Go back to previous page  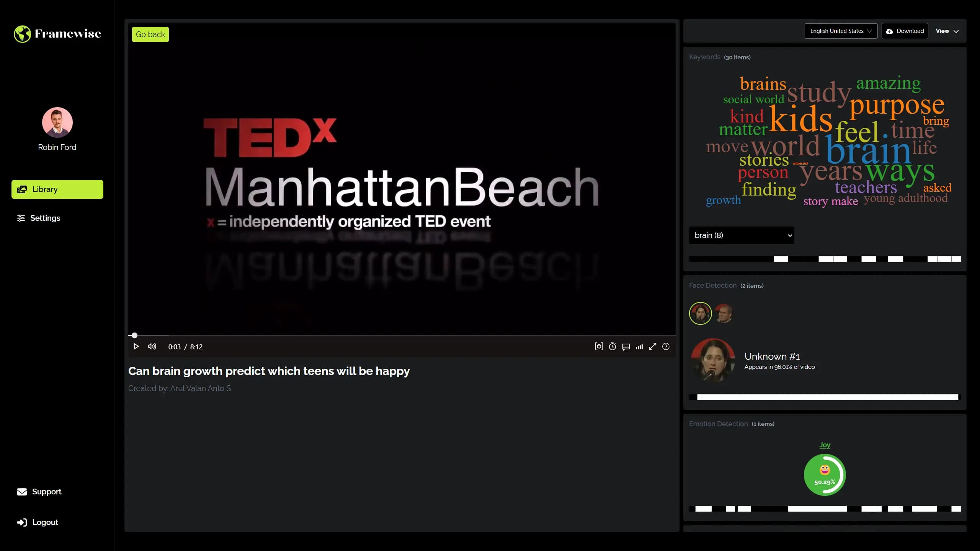[x=150, y=34]
